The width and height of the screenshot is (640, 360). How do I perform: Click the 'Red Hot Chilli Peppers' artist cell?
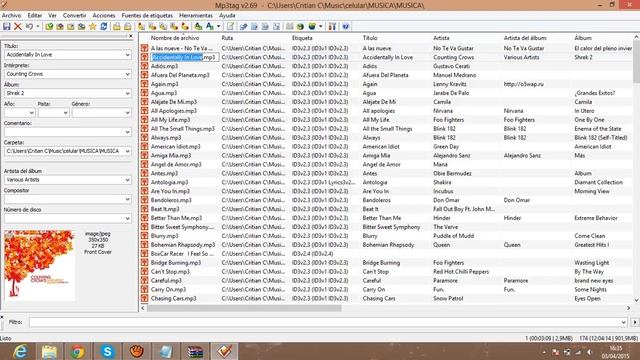coord(461,272)
